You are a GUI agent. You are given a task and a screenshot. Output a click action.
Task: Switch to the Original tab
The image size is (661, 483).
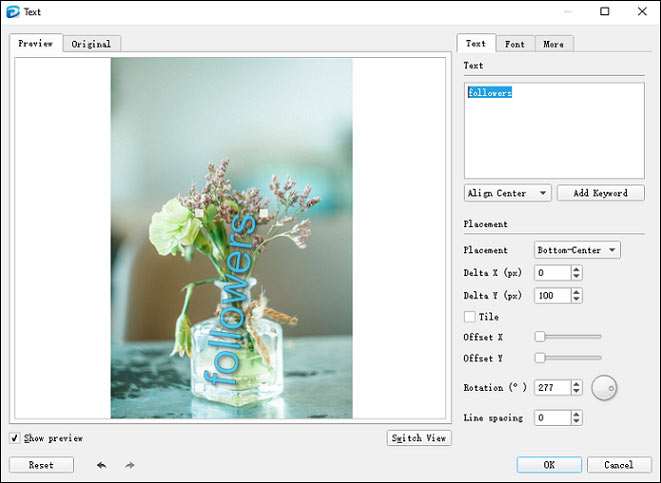pyautogui.click(x=91, y=44)
